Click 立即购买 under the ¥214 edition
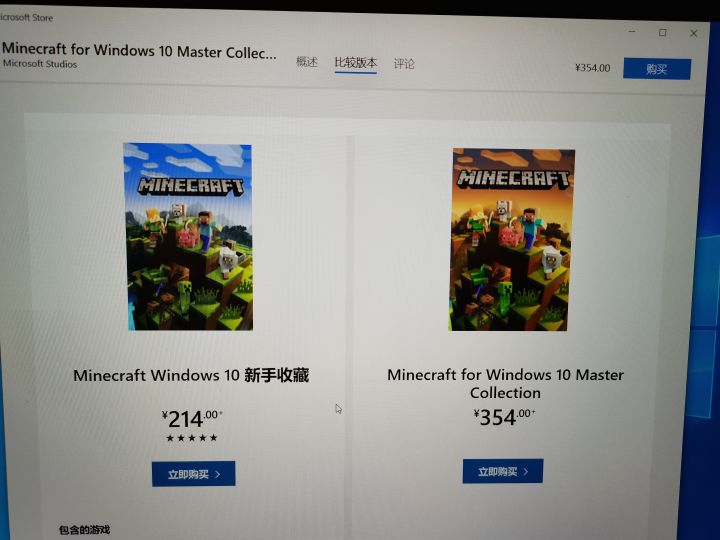This screenshot has width=720, height=540. click(x=193, y=474)
